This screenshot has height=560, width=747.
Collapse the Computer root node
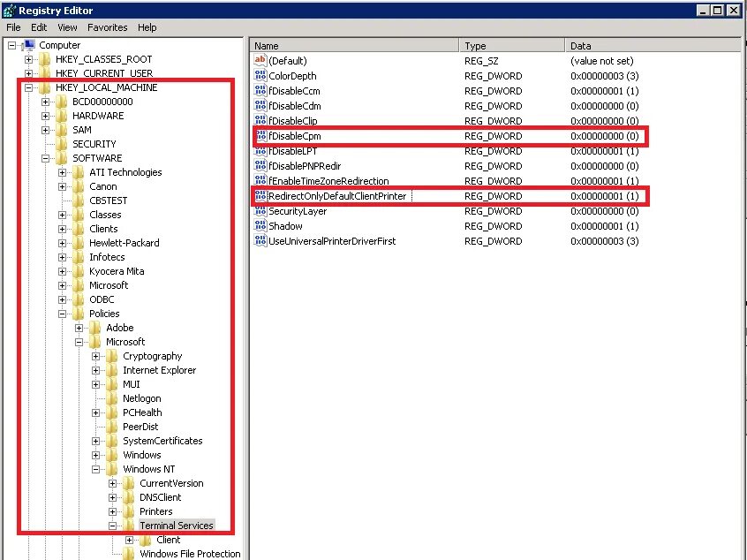[11, 46]
